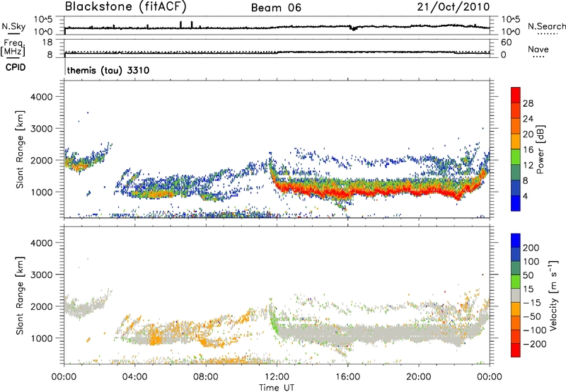Image resolution: width=566 pixels, height=392 pixels.
Task: Click the "Blackstone (fitACF)" title text
Action: (x=125, y=7)
